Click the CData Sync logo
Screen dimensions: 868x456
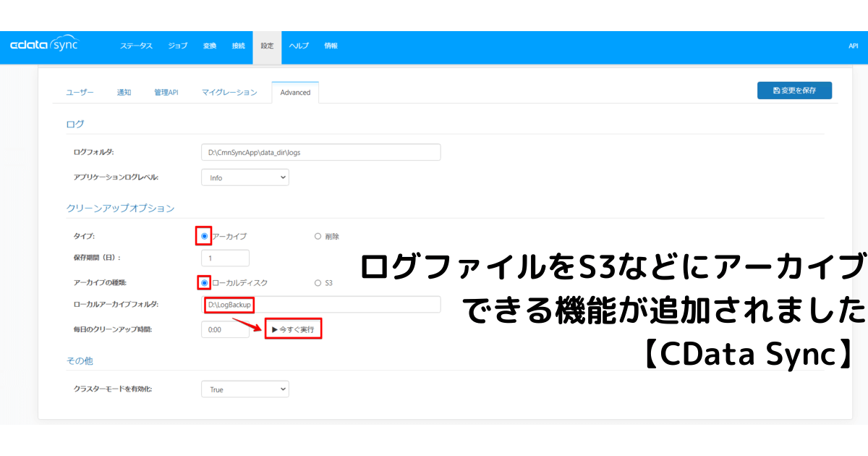point(44,46)
